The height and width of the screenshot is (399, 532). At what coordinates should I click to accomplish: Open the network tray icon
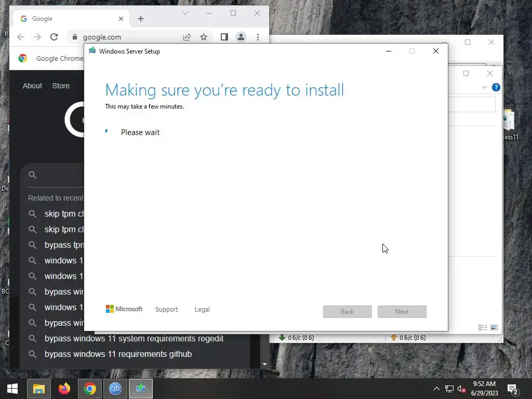tap(449, 389)
